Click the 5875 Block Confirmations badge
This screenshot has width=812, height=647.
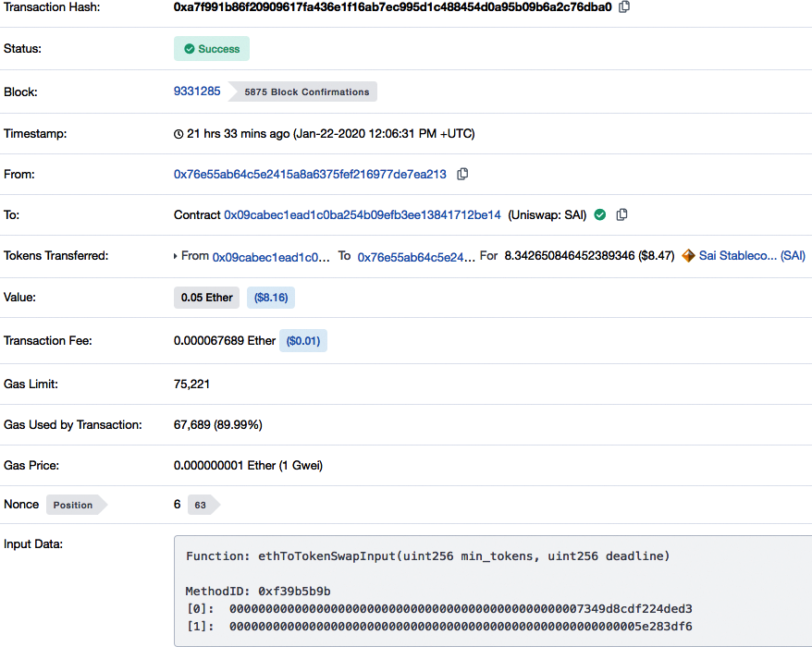click(x=306, y=92)
